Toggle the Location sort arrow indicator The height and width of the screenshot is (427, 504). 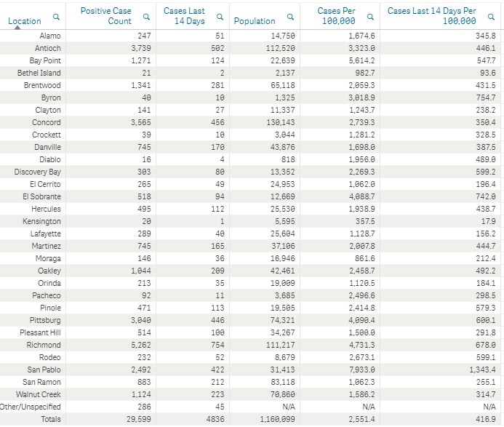click(x=17, y=28)
